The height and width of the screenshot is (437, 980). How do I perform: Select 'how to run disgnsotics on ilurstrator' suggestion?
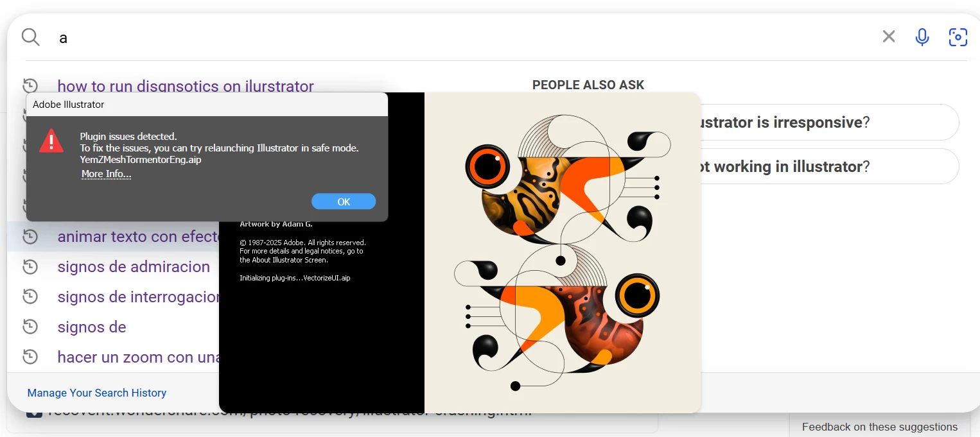tap(186, 86)
